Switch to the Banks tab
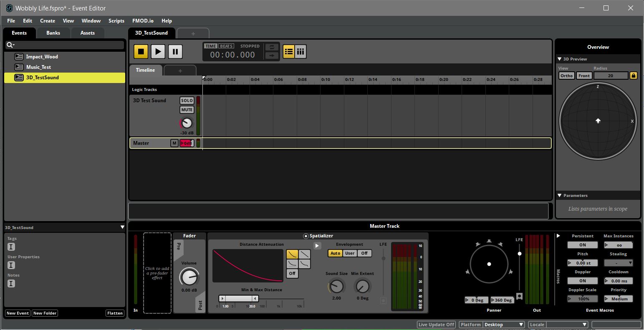 53,33
